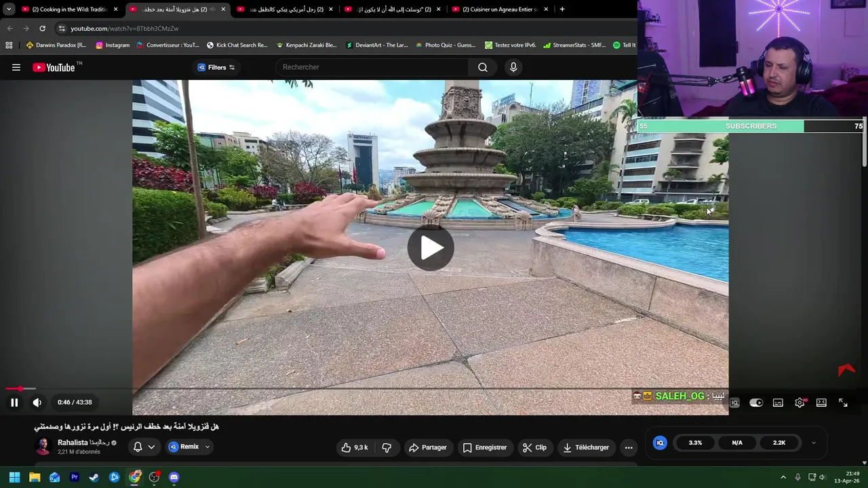The image size is (868, 488).
Task: Open the IQ Filters button
Action: click(x=216, y=67)
